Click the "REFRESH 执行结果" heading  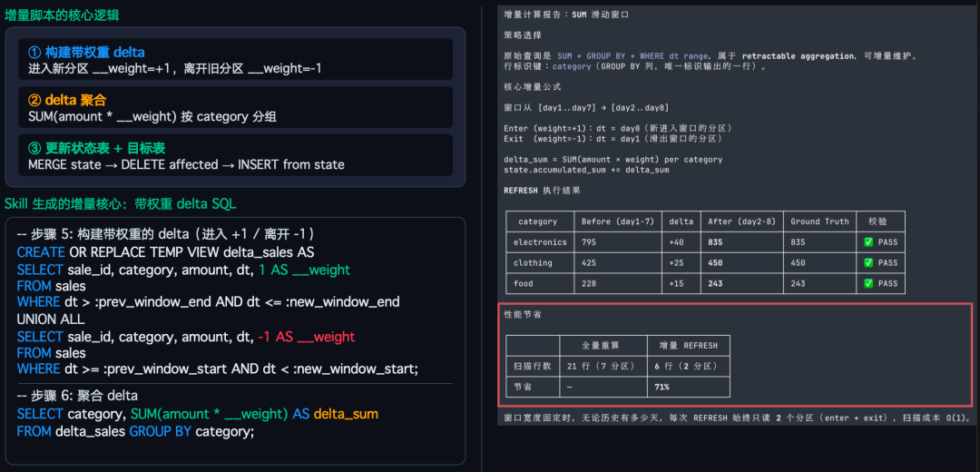coord(542,190)
